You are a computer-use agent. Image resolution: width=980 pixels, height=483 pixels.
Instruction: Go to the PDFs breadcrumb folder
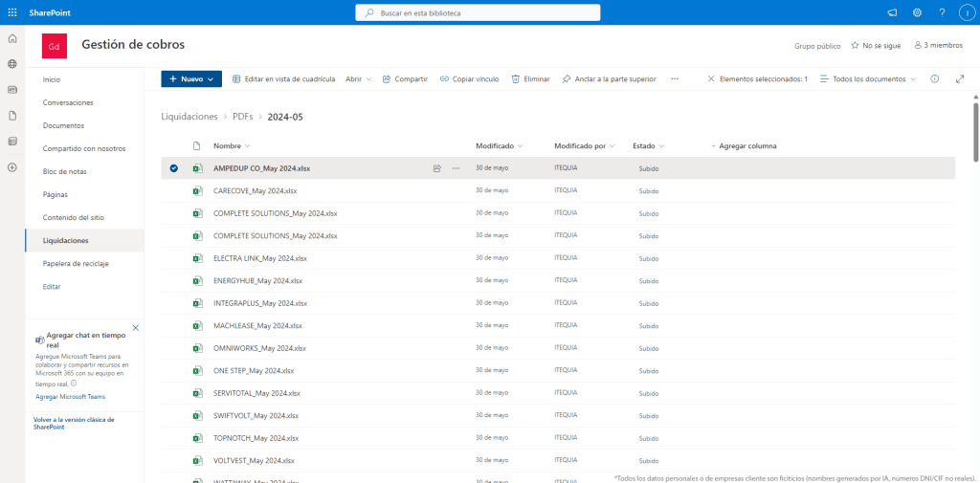242,117
